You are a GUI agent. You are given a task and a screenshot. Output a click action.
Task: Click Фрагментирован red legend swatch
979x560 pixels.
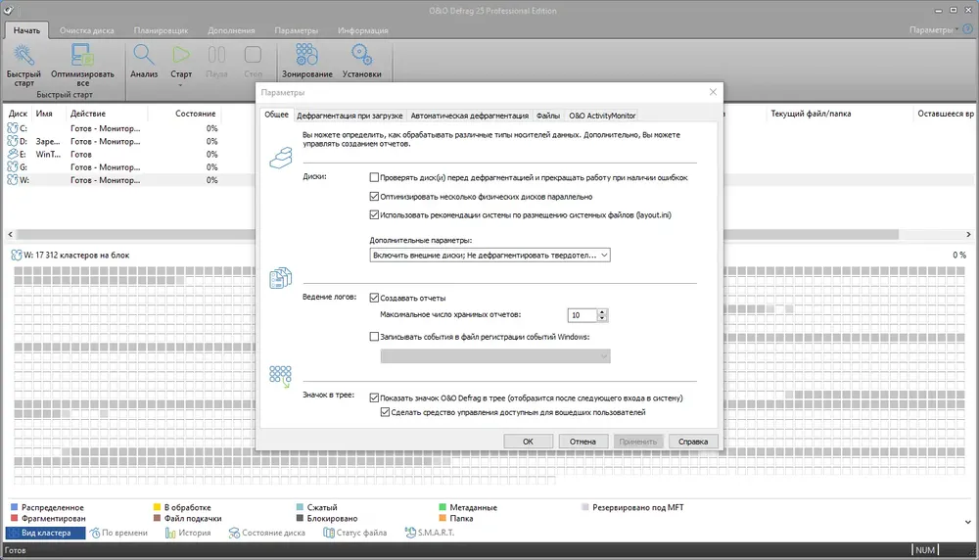click(x=15, y=518)
